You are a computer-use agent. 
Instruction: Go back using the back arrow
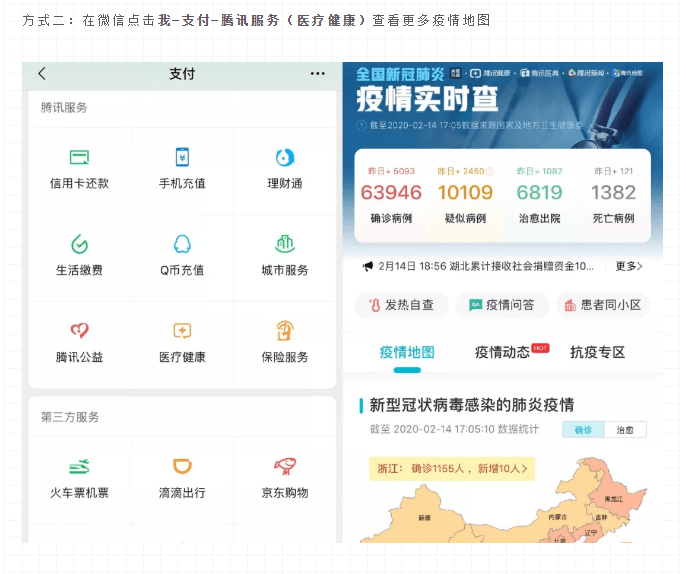pyautogui.click(x=42, y=74)
